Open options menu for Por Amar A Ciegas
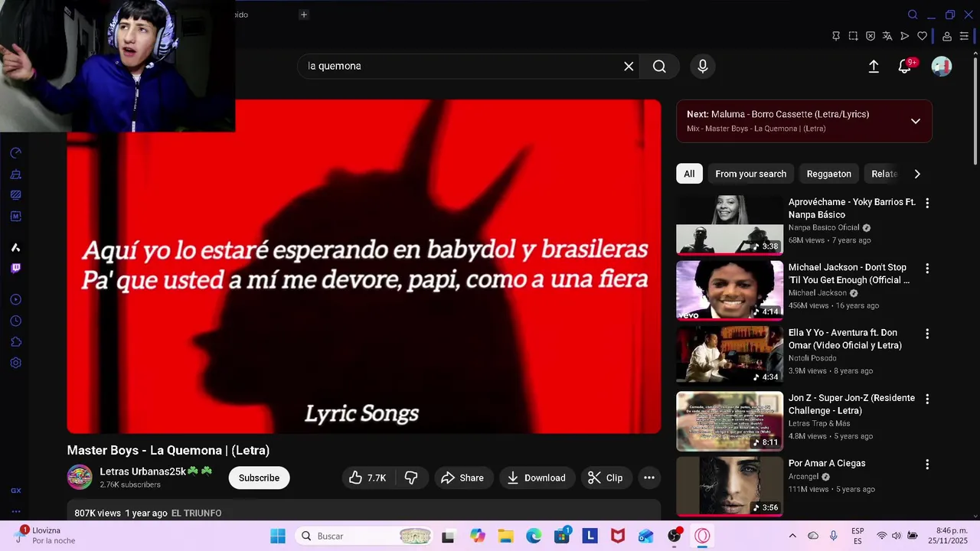Image resolution: width=980 pixels, height=551 pixels. (927, 464)
